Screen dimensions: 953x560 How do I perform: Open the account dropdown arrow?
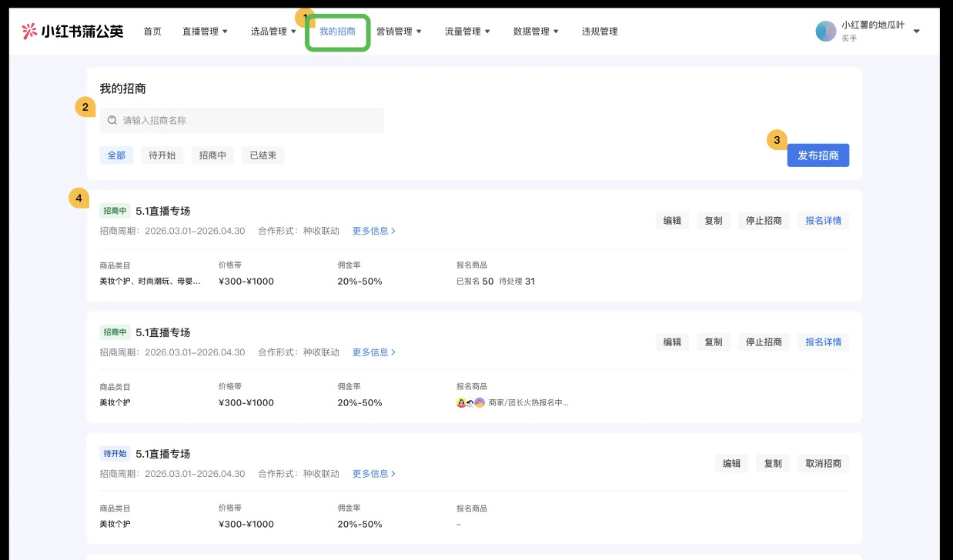click(916, 32)
